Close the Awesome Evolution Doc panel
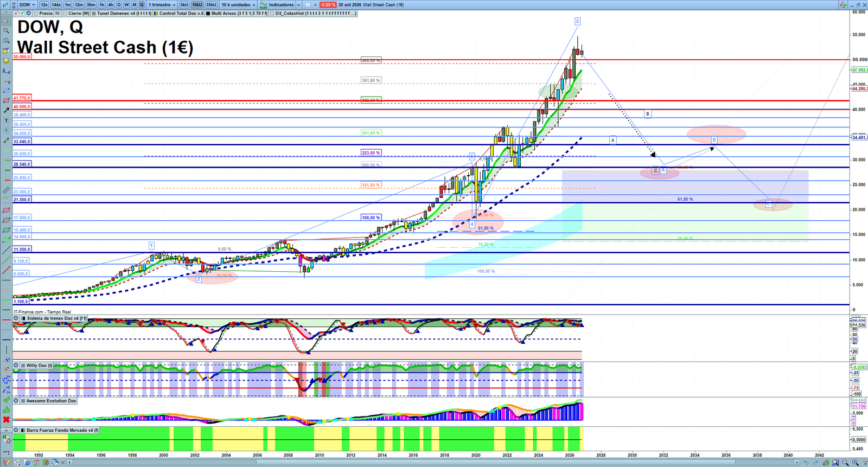Image resolution: width=868 pixels, height=467 pixels. pyautogui.click(x=16, y=401)
